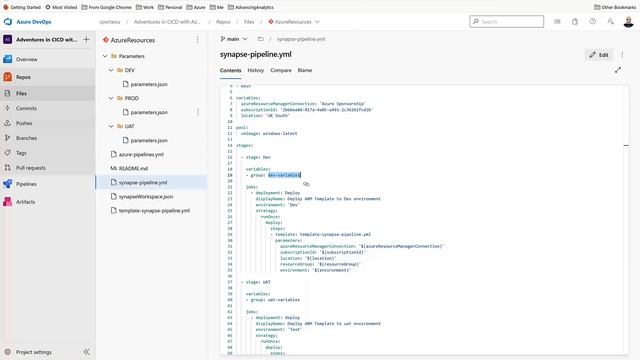Click the folder icon in the file path
Screen dimensions: 640x360
(x=260, y=39)
